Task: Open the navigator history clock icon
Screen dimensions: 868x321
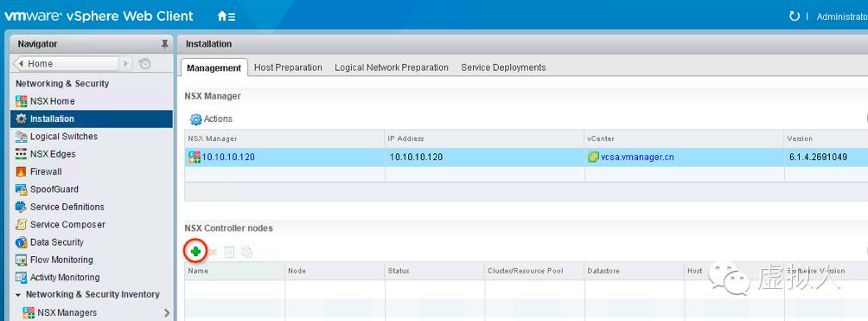Action: [x=144, y=64]
